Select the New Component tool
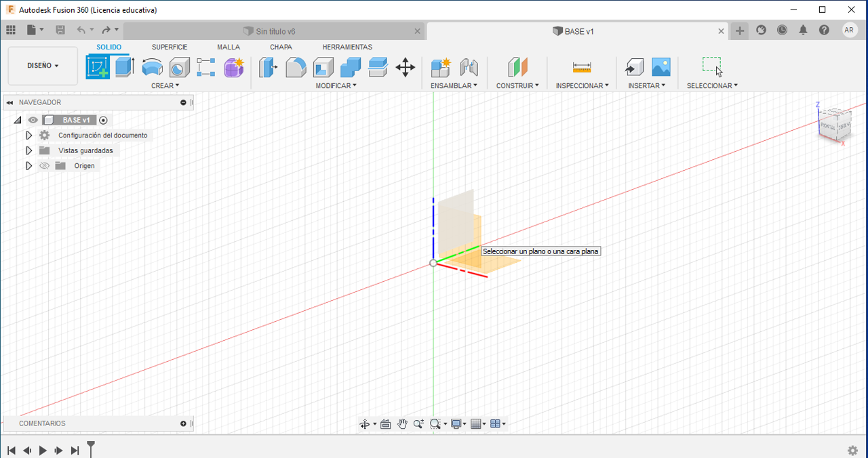Image resolution: width=868 pixels, height=458 pixels. 441,67
